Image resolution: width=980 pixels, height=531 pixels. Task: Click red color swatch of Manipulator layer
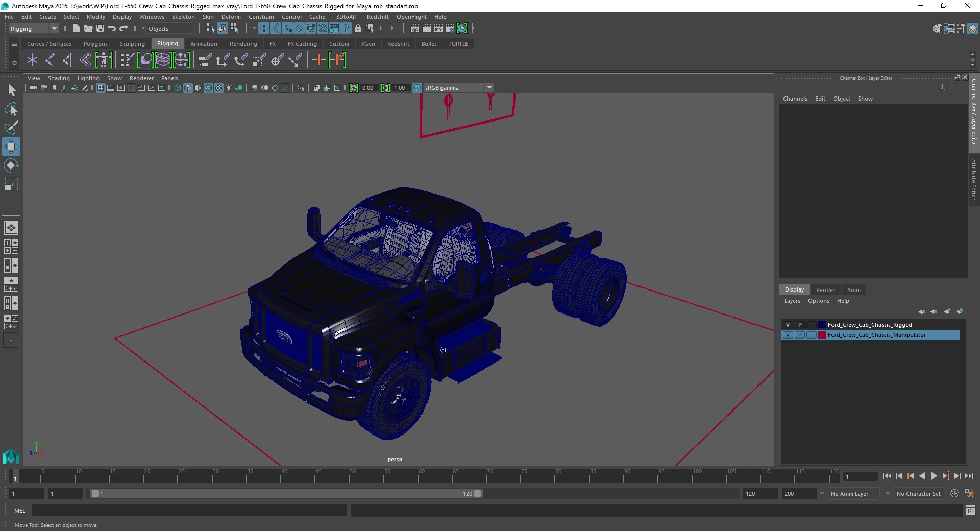pos(822,335)
